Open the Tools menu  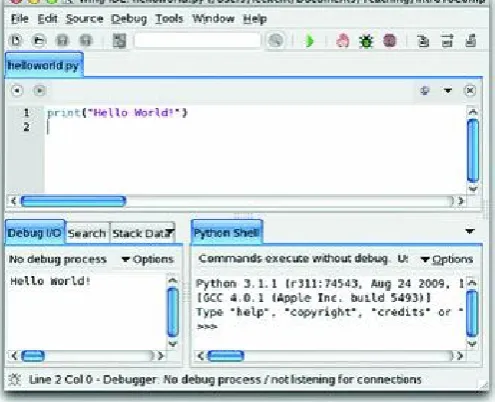coord(169,18)
